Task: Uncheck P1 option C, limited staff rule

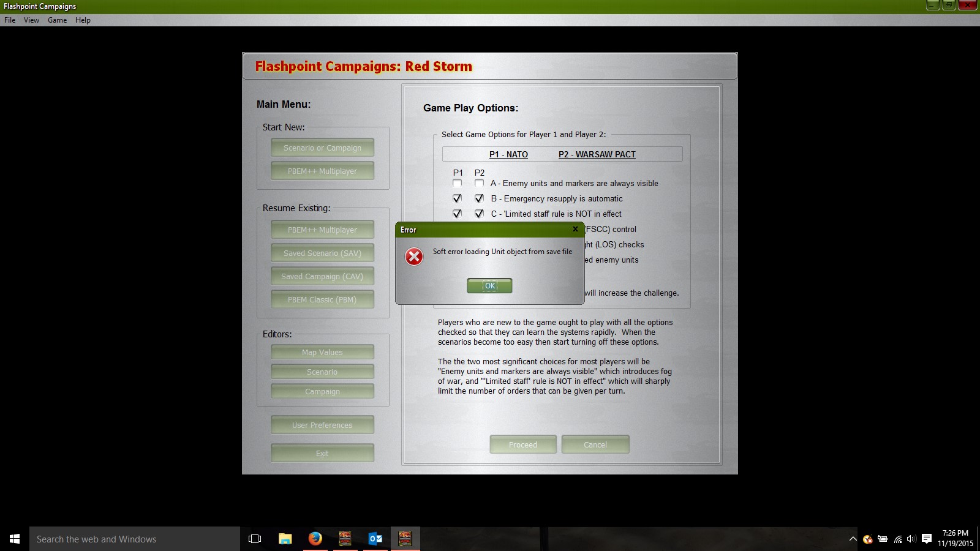Action: coord(458,214)
